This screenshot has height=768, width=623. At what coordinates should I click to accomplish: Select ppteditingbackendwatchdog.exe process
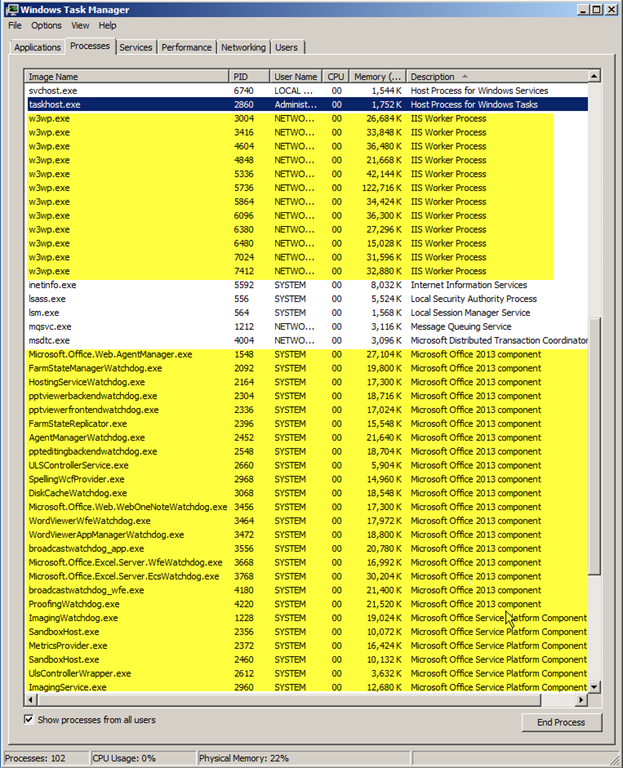[307, 452]
